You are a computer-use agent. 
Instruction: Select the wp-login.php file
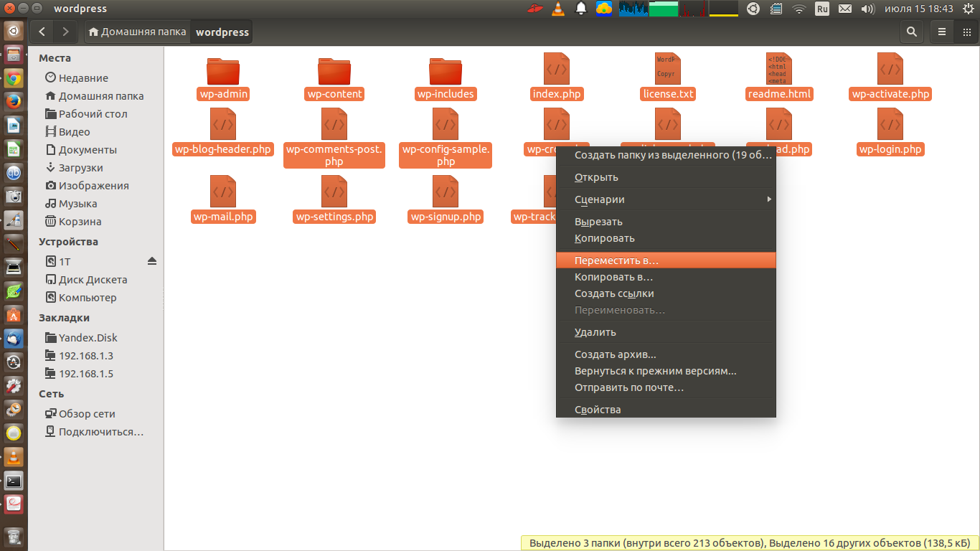point(890,132)
